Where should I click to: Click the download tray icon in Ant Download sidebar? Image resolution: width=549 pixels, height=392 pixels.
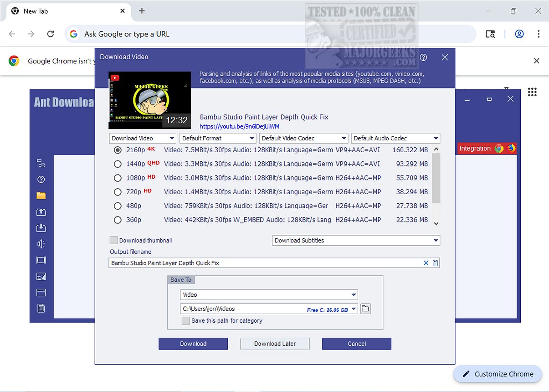click(x=41, y=228)
